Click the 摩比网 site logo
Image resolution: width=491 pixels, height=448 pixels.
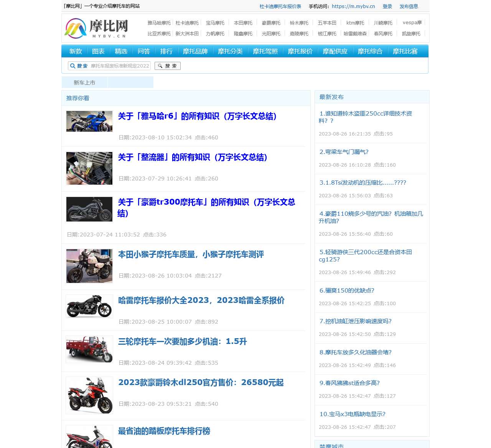coord(96,28)
